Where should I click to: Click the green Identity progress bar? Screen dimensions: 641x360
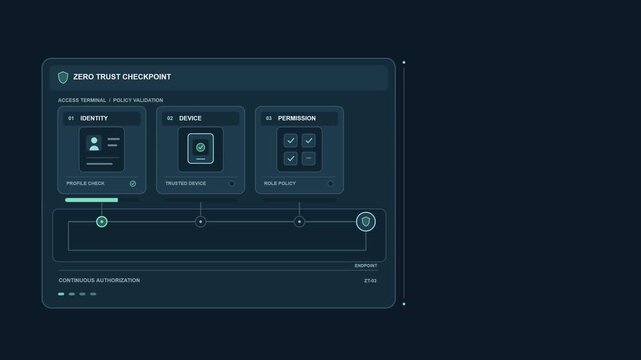92,200
